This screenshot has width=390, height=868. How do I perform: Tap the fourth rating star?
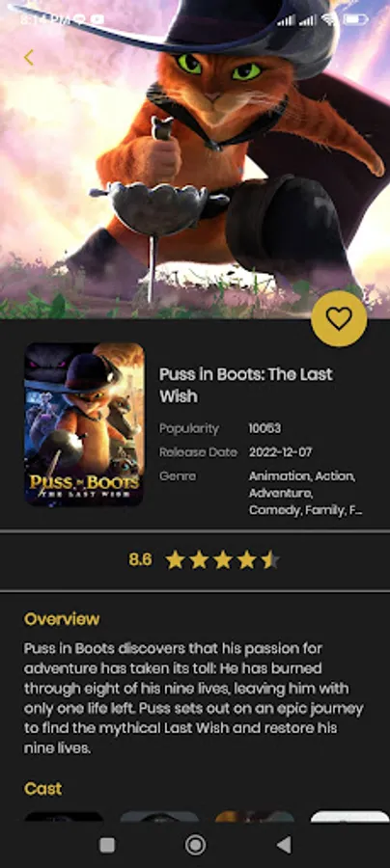coord(246,559)
